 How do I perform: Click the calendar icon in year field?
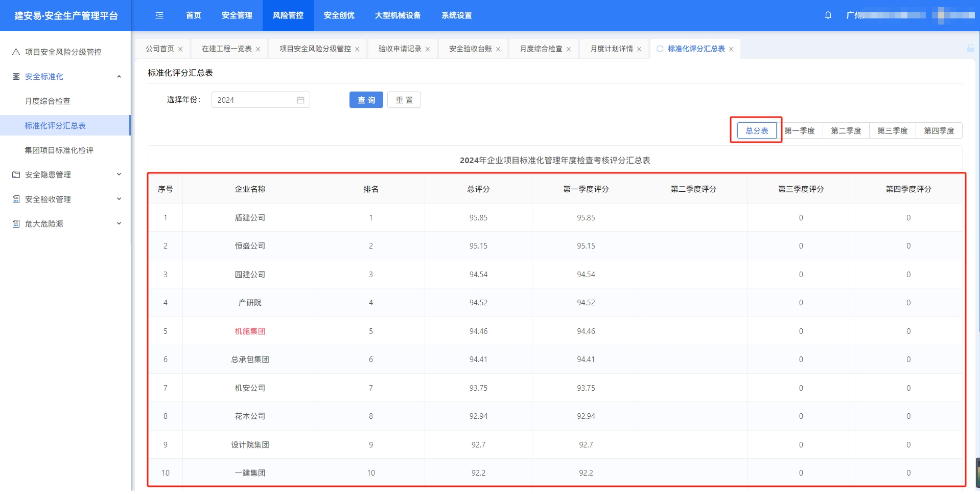click(300, 100)
